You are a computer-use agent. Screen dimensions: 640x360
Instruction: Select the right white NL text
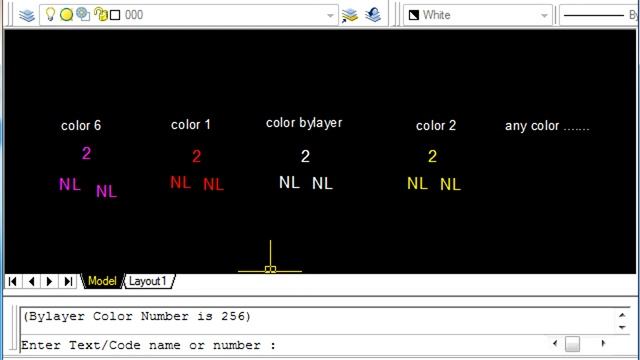[x=322, y=184]
